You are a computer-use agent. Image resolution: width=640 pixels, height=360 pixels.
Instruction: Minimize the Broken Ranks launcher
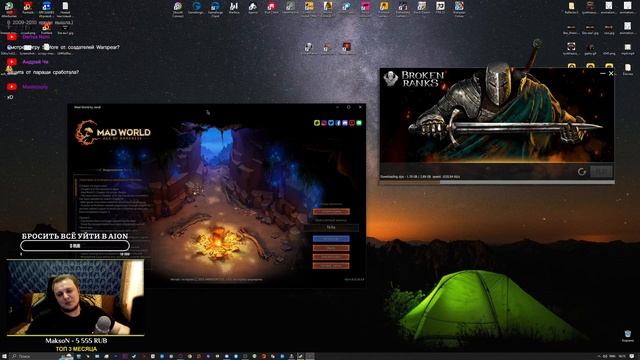[602, 73]
